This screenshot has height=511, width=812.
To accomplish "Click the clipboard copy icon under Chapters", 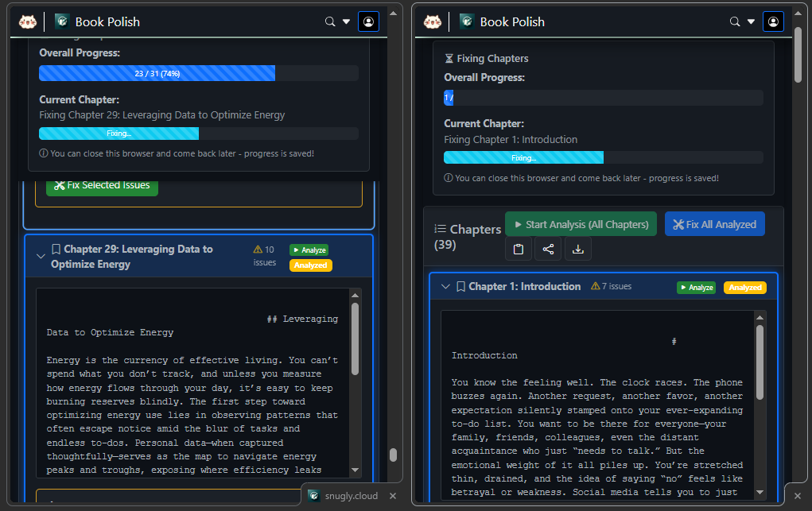I will point(519,250).
